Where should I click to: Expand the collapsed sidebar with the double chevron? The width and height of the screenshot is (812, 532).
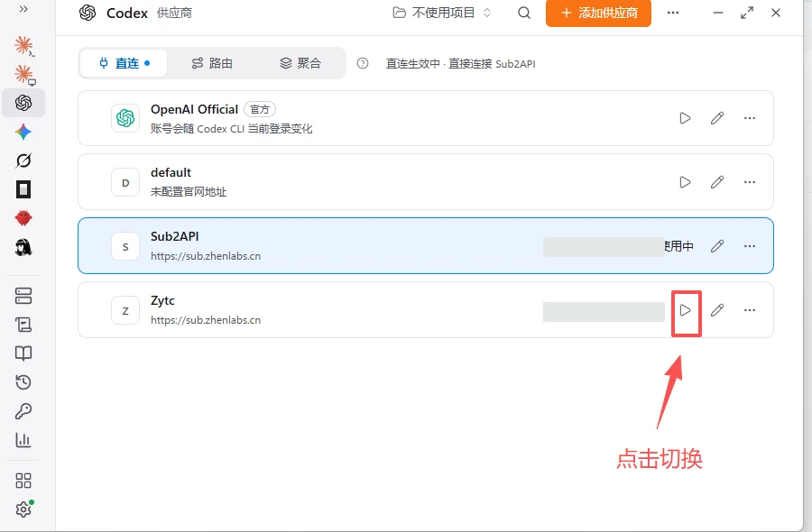pos(23,9)
